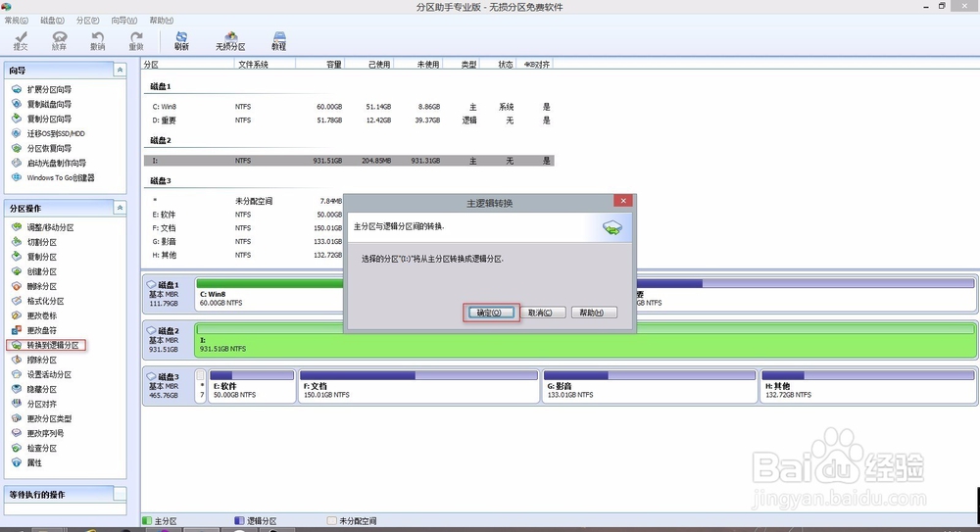
Task: Open the 帮助(H) menu in the menu bar
Action: pos(162,21)
